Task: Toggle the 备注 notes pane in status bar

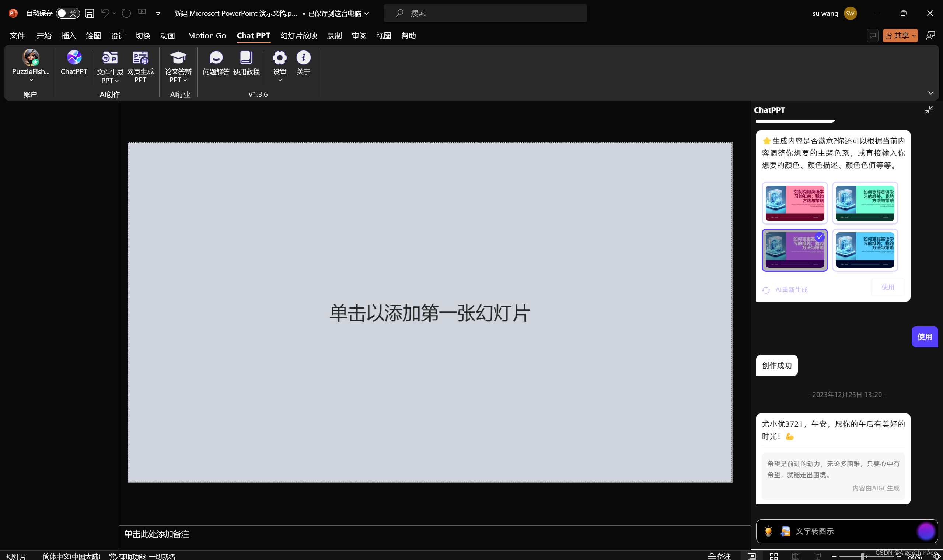Action: pos(719,556)
